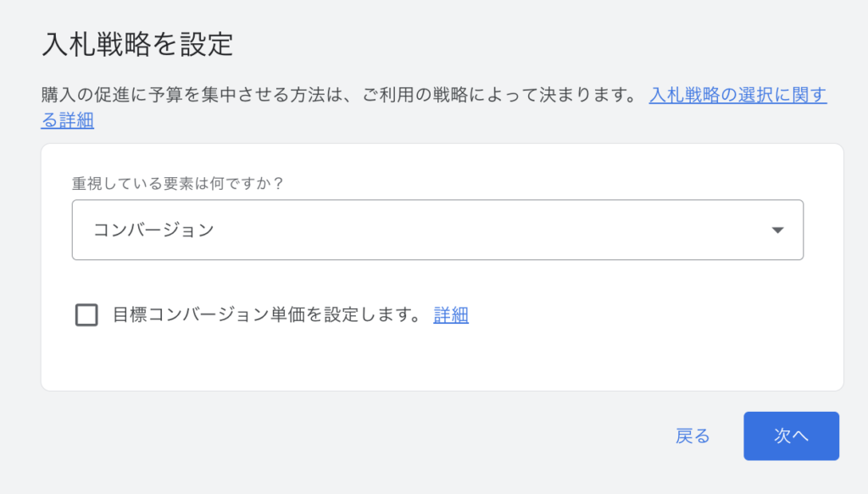This screenshot has width=868, height=494.
Task: Open the 入札戦略の選択に関する詳細 link
Action: [737, 95]
